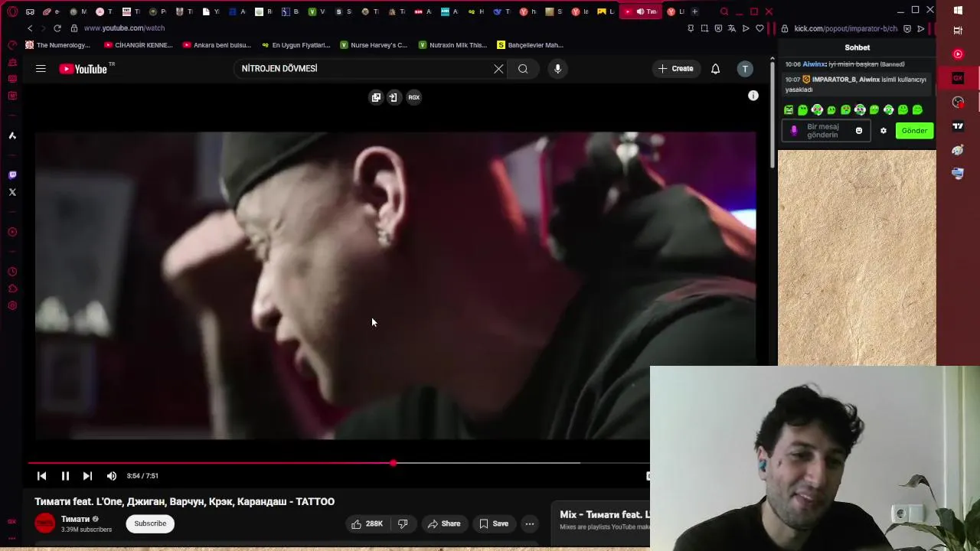Reload the YouTube page
The height and width of the screenshot is (551, 980).
point(57,28)
